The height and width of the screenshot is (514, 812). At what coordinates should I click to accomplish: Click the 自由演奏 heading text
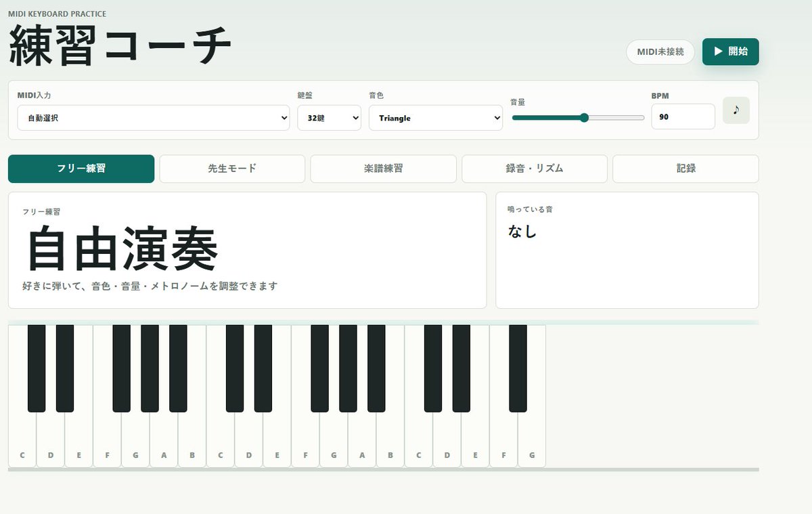[x=122, y=249]
